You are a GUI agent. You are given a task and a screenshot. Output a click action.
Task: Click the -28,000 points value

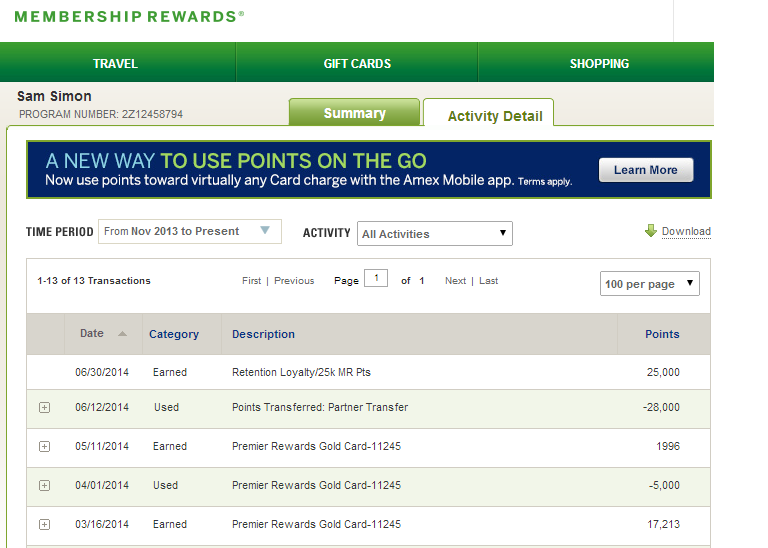click(661, 407)
